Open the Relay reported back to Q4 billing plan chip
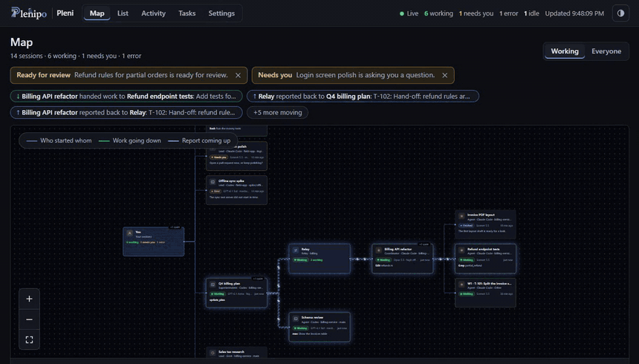The height and width of the screenshot is (364, 639). 363,96
